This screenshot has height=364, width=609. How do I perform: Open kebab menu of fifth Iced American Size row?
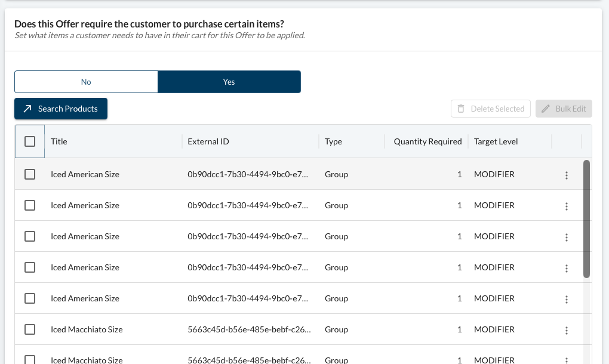point(566,300)
